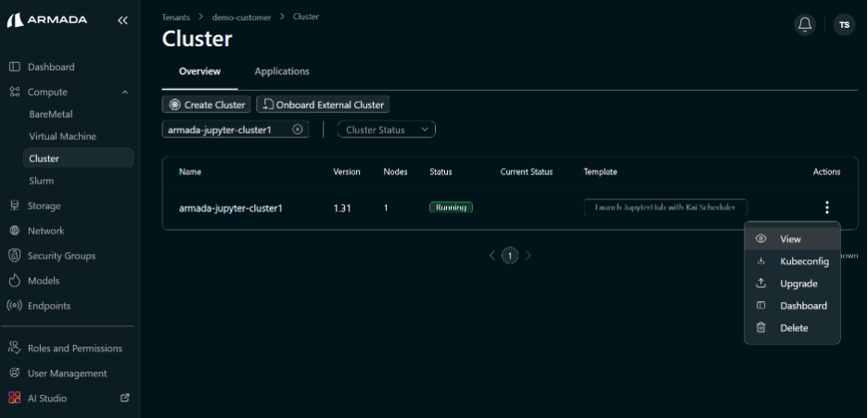Click the Endpoints broadcast icon
The image size is (868, 418).
click(x=15, y=305)
